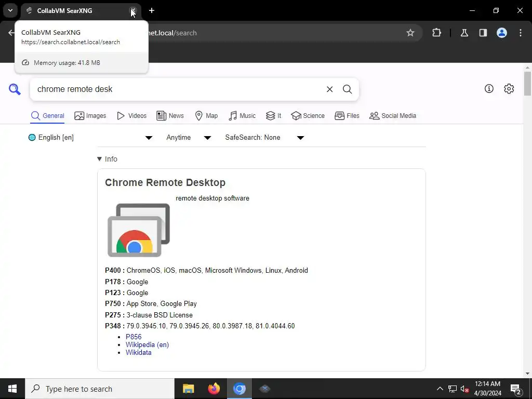Open the notification center icon
This screenshot has height=399, width=532.
click(x=516, y=389)
